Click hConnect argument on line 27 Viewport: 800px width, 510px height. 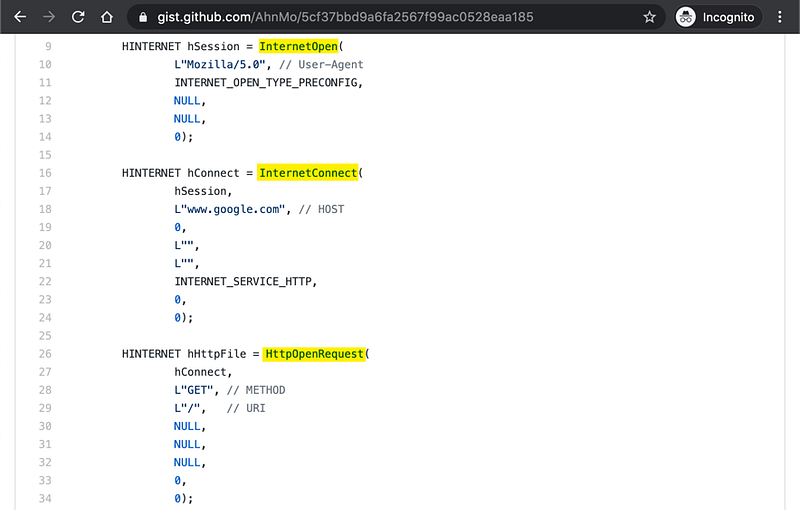[x=200, y=372]
